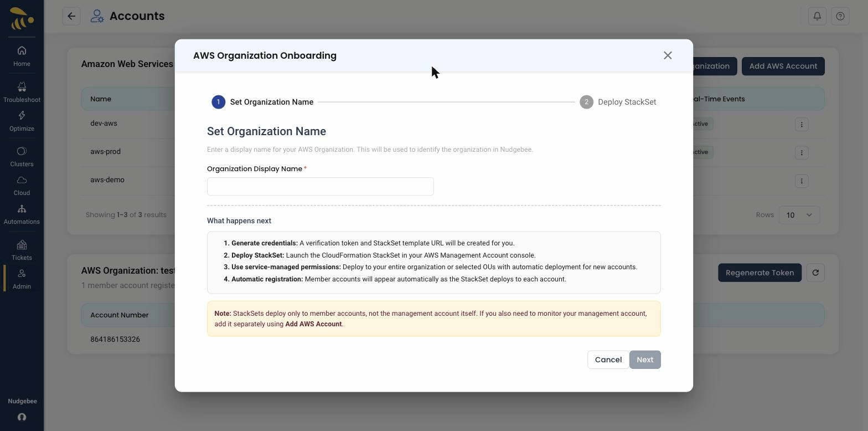Screen dimensions: 868x431
Task: Click the Account Number column header
Action: [120, 315]
